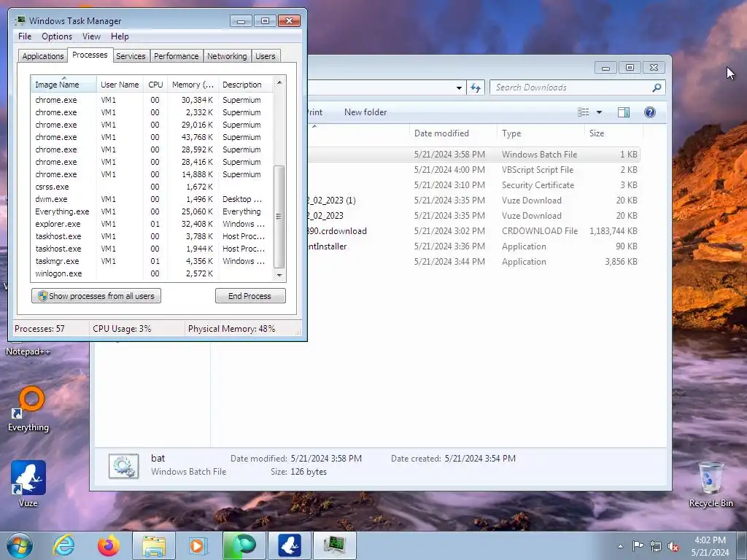The width and height of the screenshot is (747, 560).
Task: Select the taskmgr.exe process
Action: pyautogui.click(x=152, y=261)
